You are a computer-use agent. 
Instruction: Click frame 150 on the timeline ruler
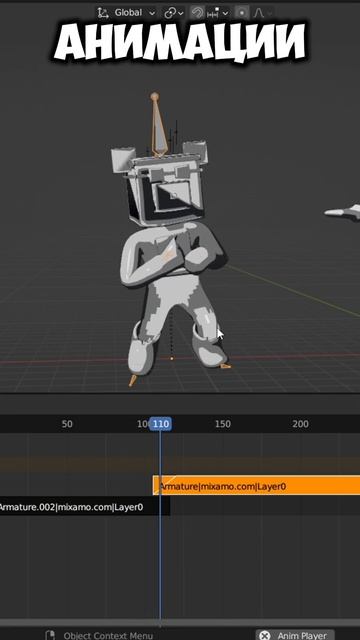coord(222,424)
